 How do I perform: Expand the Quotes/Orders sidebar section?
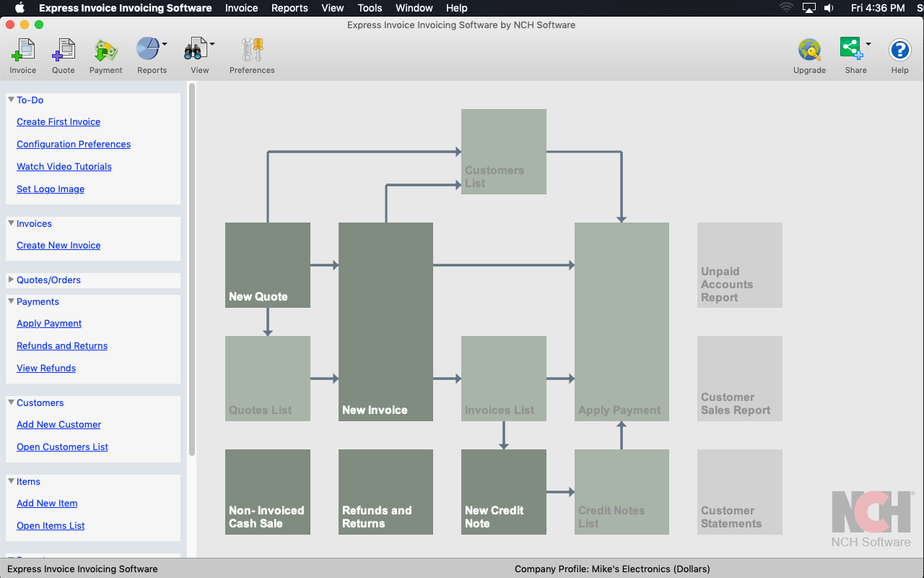coord(11,280)
